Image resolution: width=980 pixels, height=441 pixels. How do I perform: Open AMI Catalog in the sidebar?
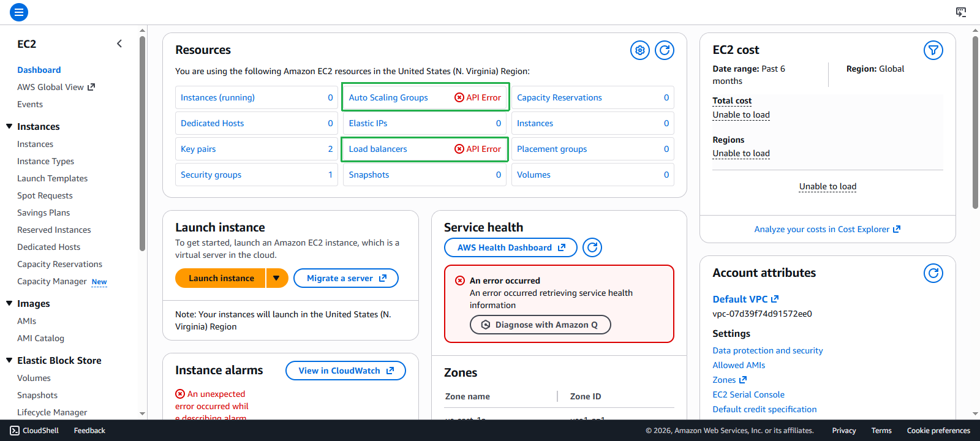(40, 338)
